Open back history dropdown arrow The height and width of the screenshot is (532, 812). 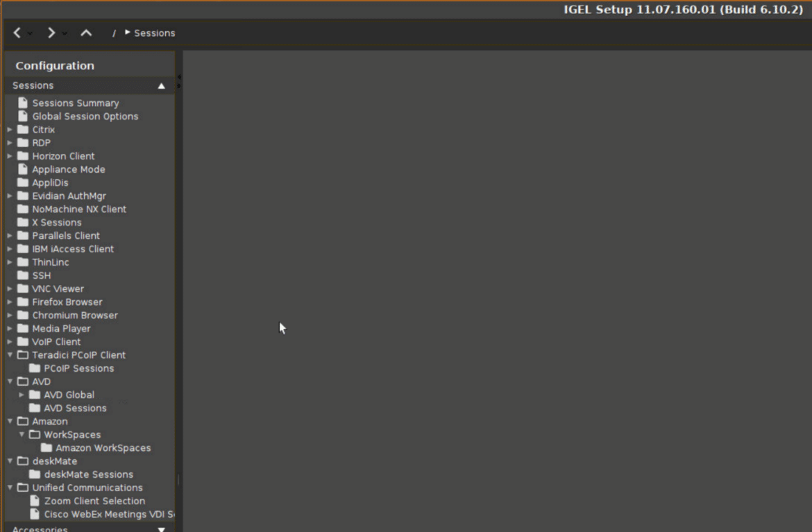click(x=30, y=33)
